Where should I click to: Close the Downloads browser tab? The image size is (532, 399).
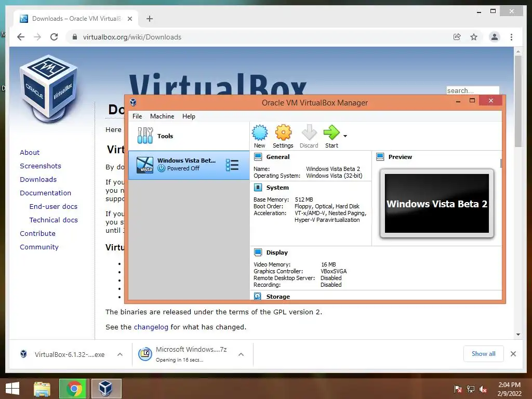[x=129, y=19]
